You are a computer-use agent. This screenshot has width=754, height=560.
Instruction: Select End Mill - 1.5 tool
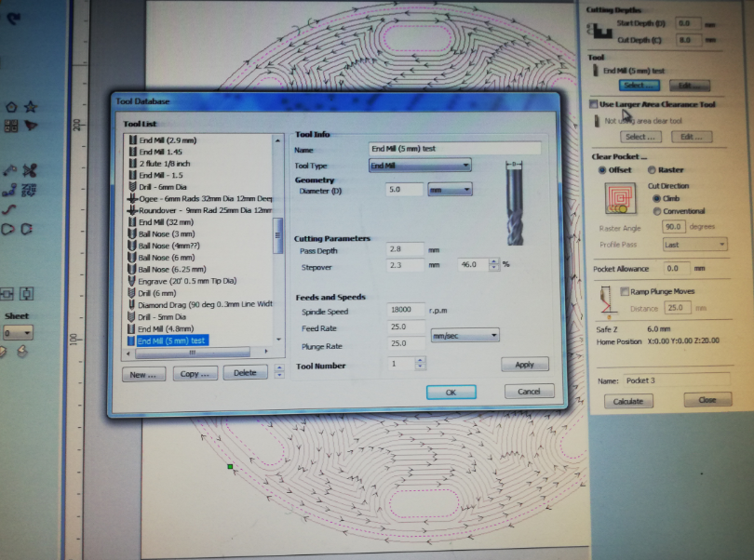pyautogui.click(x=161, y=175)
